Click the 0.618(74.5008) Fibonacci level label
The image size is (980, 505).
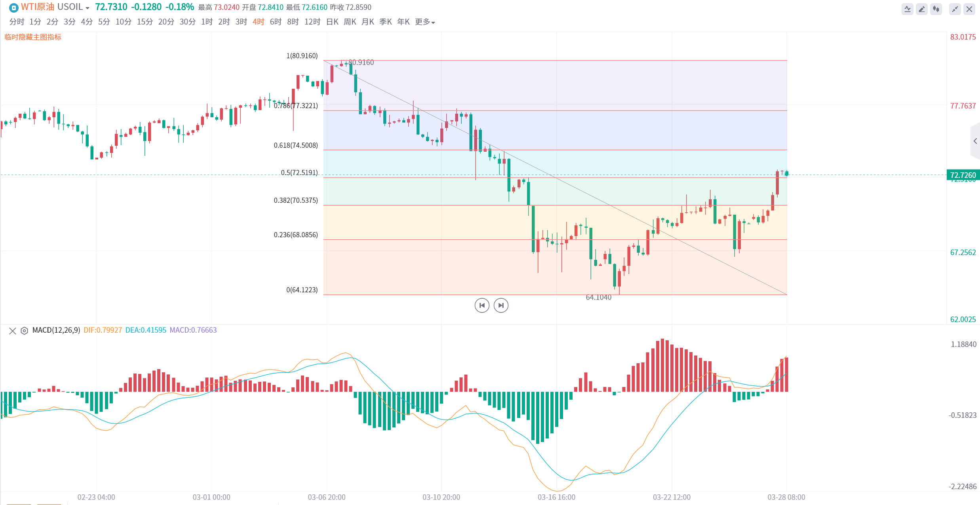click(296, 145)
